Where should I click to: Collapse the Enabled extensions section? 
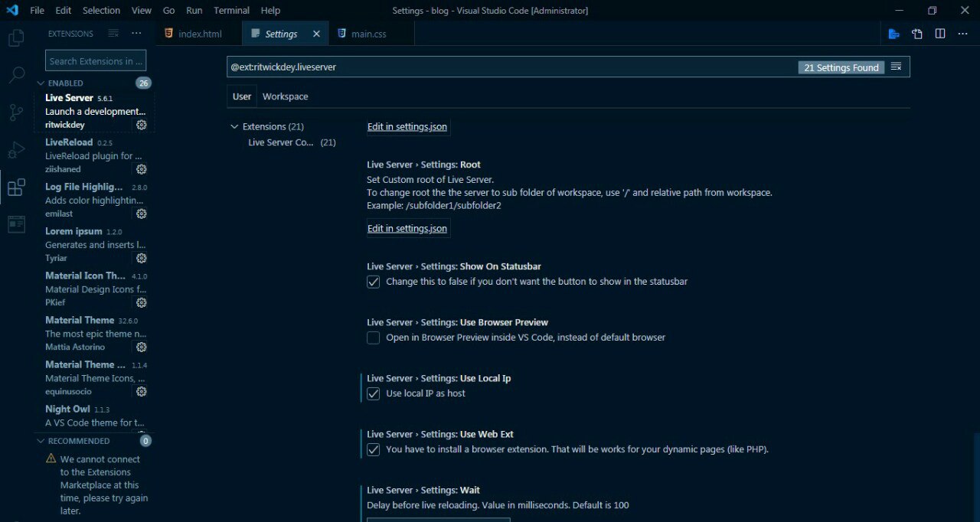click(41, 83)
